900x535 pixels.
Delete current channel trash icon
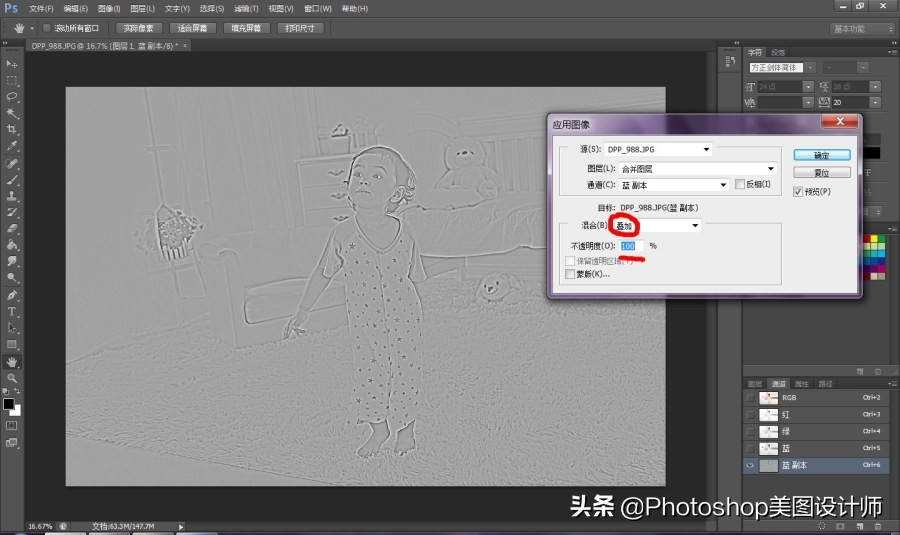point(878,525)
